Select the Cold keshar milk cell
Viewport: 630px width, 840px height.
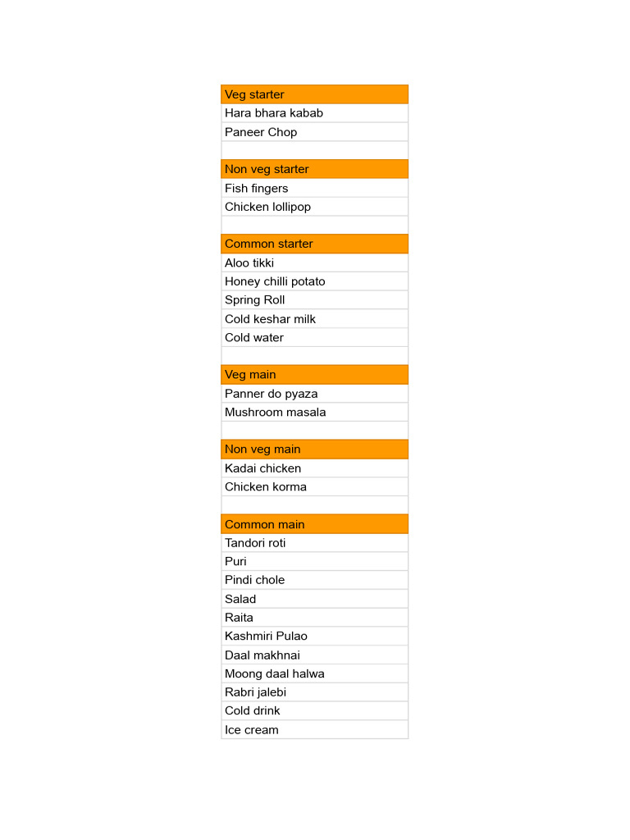[x=314, y=319]
